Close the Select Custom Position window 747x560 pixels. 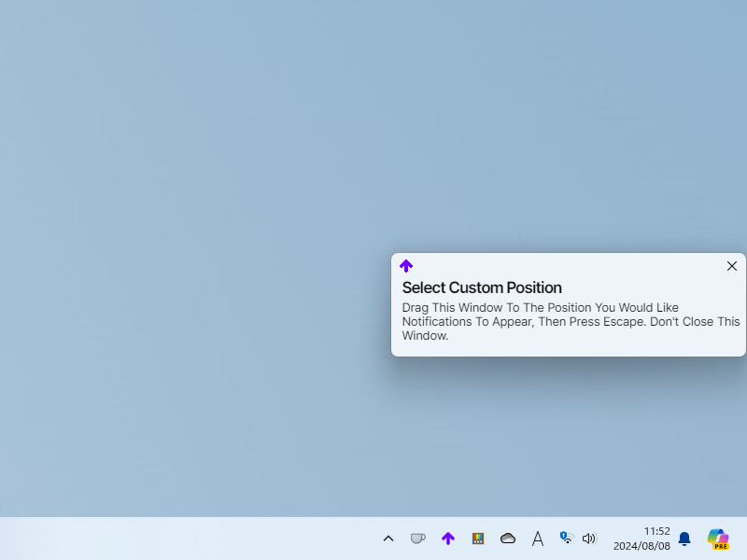[x=732, y=266]
